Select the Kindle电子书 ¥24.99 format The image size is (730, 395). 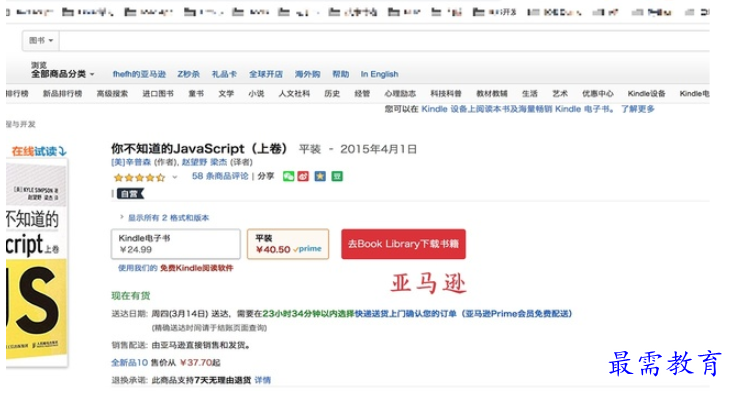176,244
